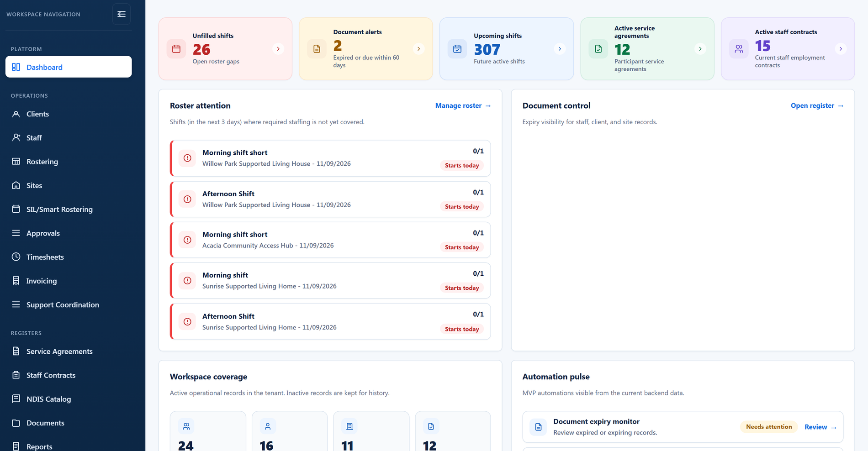Open Active service agreements card chevron
868x451 pixels.
coord(700,49)
